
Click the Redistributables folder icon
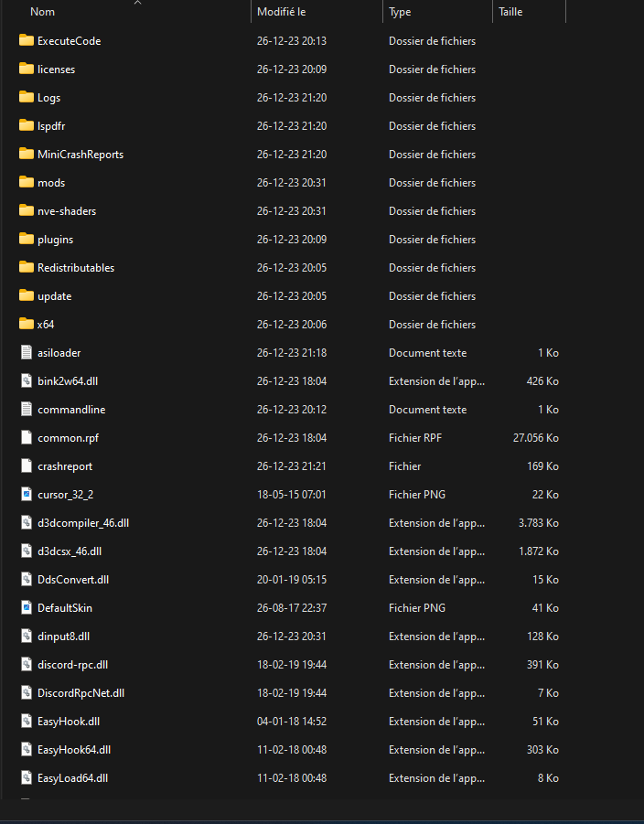pos(27,267)
